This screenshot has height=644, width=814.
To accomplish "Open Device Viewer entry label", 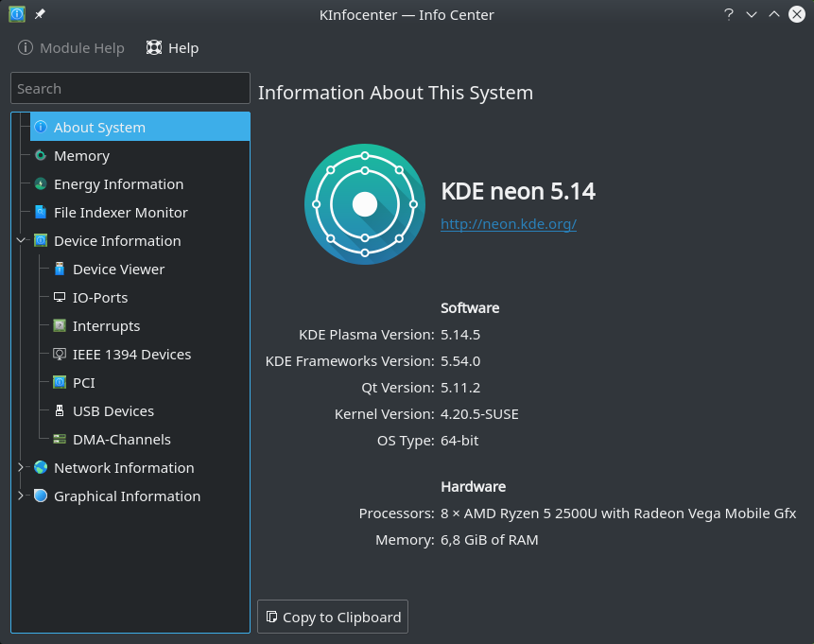I will (x=118, y=270).
